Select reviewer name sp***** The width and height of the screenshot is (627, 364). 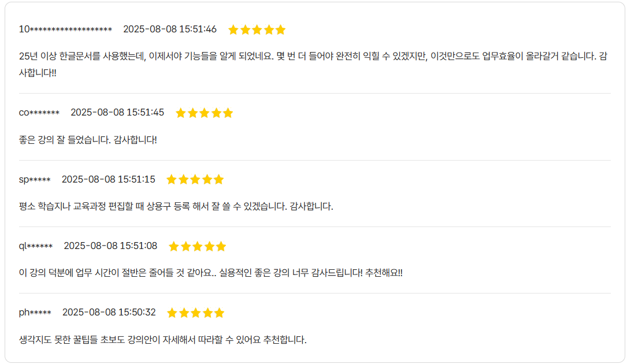(35, 179)
